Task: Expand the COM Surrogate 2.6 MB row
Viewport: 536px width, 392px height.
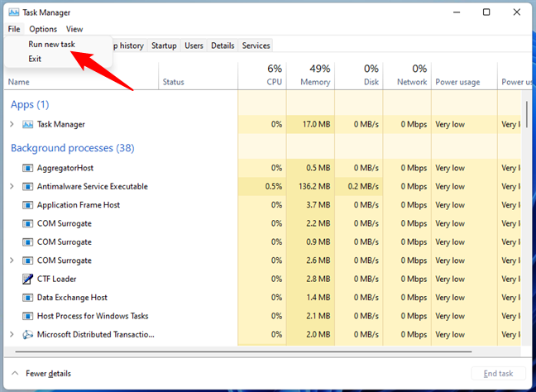Action: pyautogui.click(x=12, y=260)
